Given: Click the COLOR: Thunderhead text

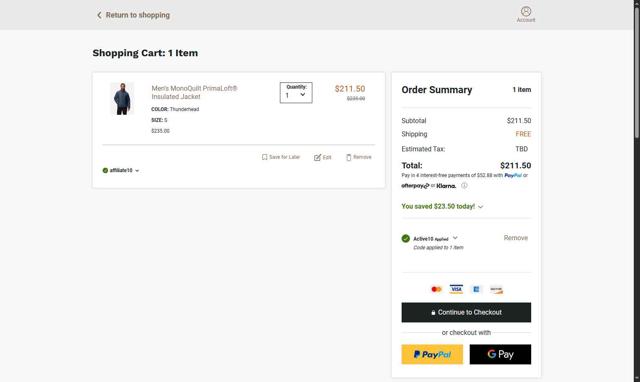Looking at the screenshot, I should pos(175,109).
